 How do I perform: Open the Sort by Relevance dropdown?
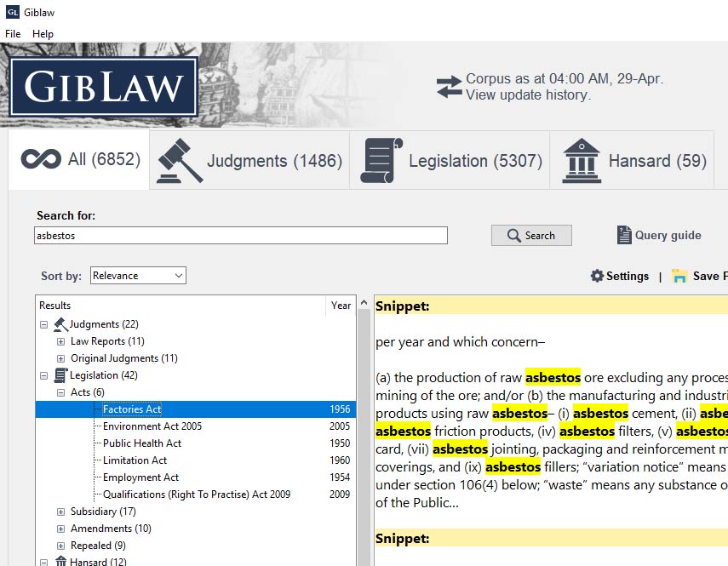click(138, 276)
